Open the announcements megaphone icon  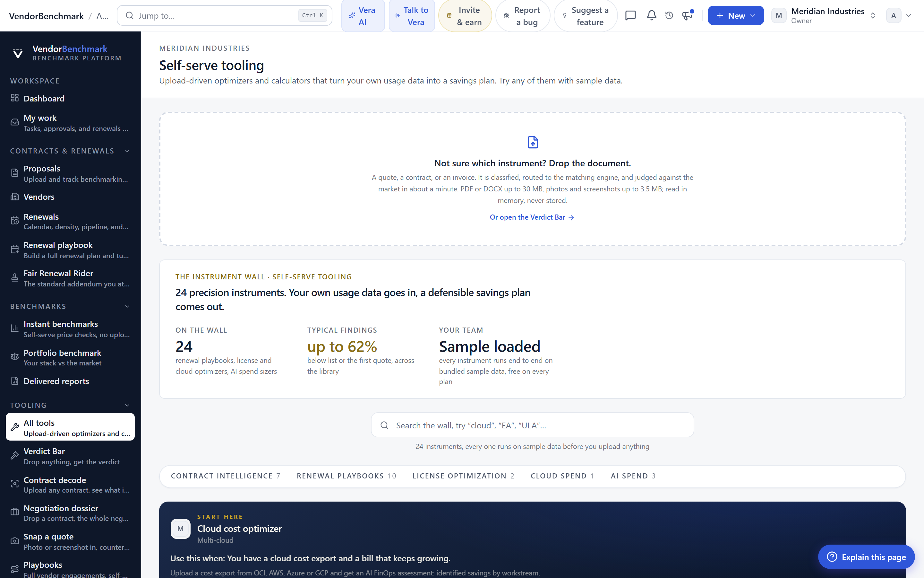pyautogui.click(x=687, y=15)
